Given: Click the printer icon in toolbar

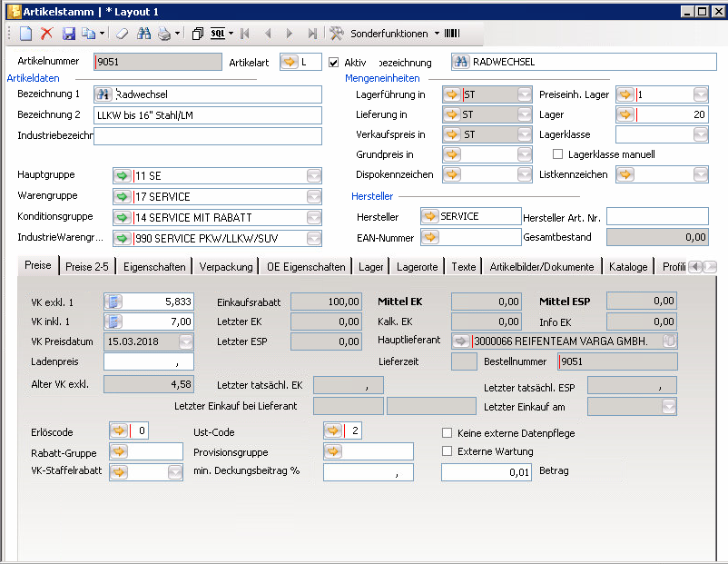Looking at the screenshot, I should tap(164, 34).
